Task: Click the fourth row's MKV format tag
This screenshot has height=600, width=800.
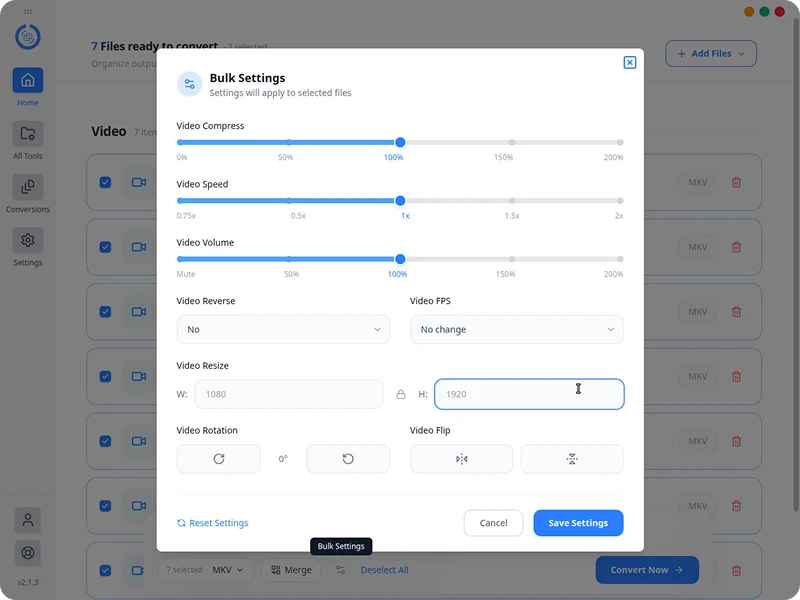Action: pyautogui.click(x=697, y=377)
